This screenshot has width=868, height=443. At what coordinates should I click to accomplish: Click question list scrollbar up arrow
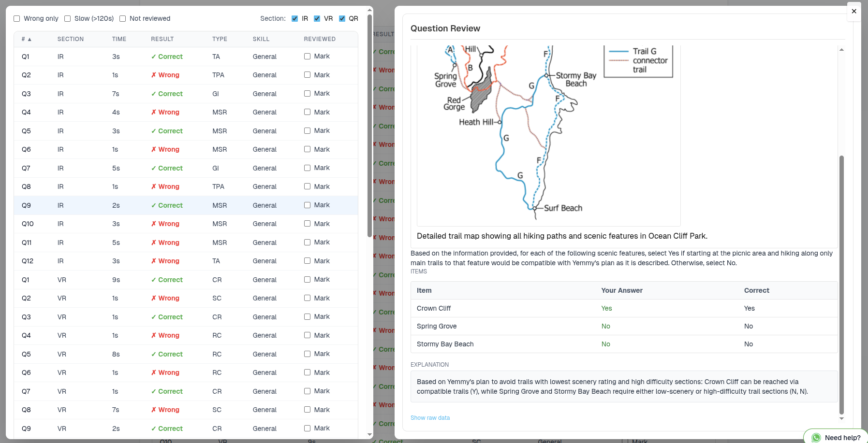tap(370, 9)
